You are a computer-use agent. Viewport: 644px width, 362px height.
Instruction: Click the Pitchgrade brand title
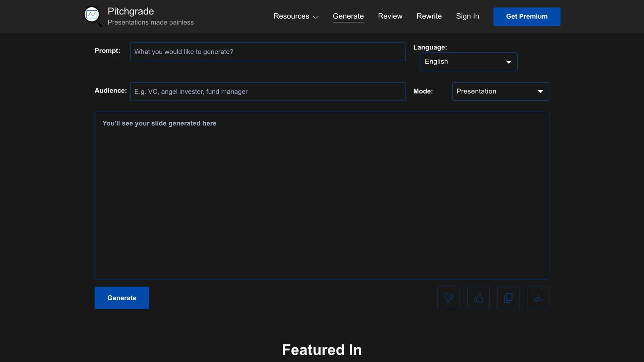coord(131,11)
